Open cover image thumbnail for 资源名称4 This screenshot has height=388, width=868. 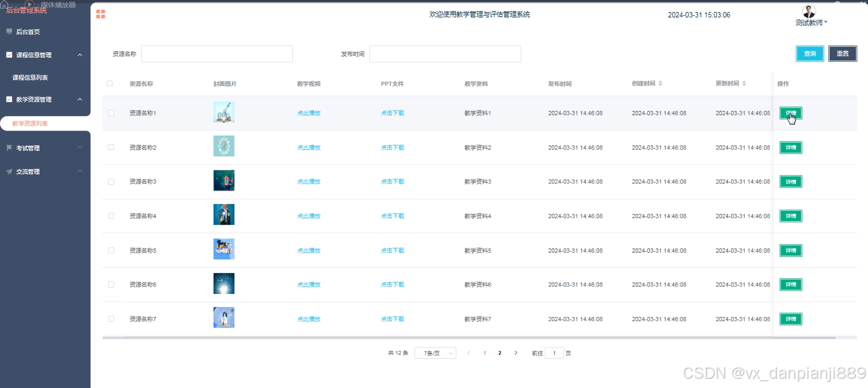[x=224, y=215]
